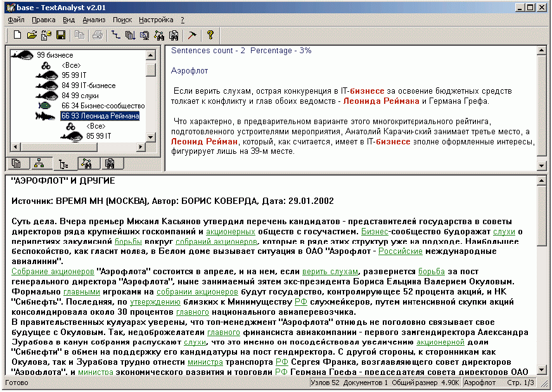This screenshot has height=392, width=552.
Task: Follow the акционерных link in the document
Action: pyautogui.click(x=231, y=232)
